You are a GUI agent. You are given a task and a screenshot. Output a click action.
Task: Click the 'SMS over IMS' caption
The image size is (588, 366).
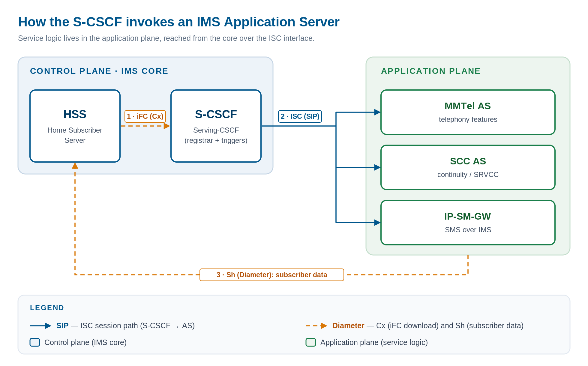468,230
